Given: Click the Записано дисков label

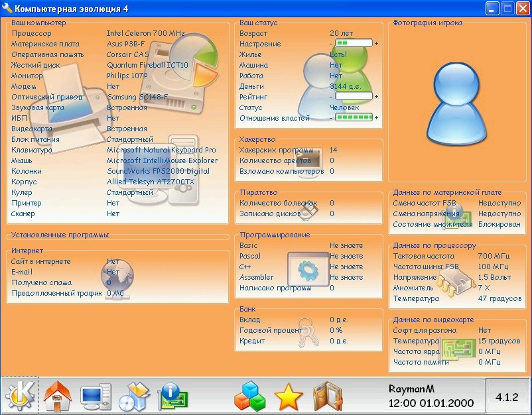Looking at the screenshot, I should (x=270, y=213).
